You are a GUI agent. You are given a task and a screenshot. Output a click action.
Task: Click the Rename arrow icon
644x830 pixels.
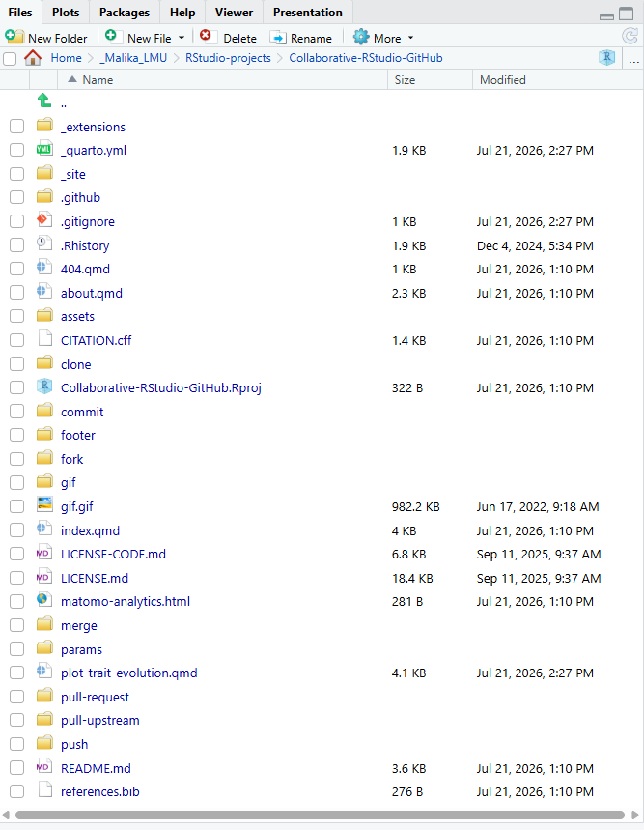click(278, 38)
